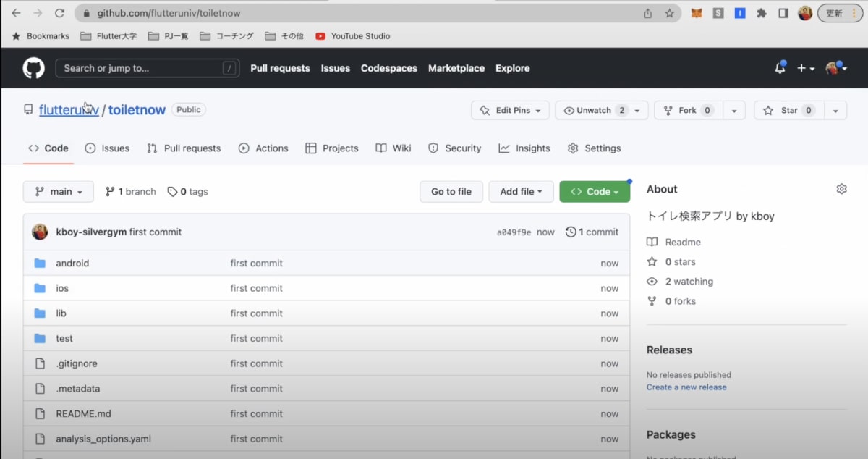Image resolution: width=868 pixels, height=459 pixels.
Task: Open the Unwatch notification options dropdown
Action: (x=602, y=110)
